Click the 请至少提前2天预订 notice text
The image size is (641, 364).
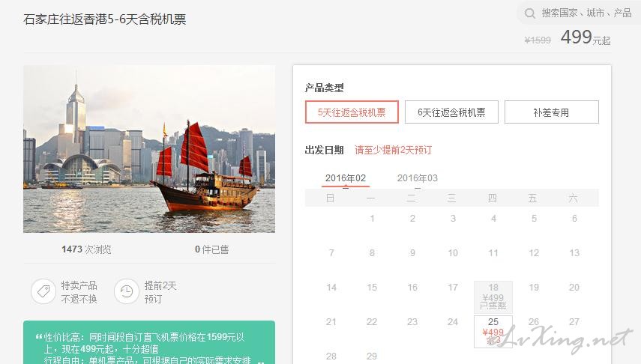[394, 150]
